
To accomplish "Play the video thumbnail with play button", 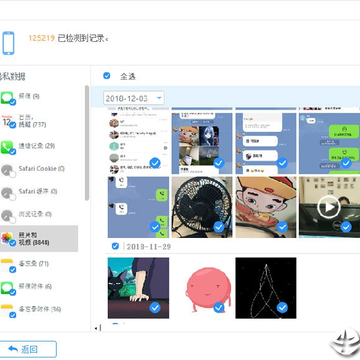I will click(x=329, y=207).
